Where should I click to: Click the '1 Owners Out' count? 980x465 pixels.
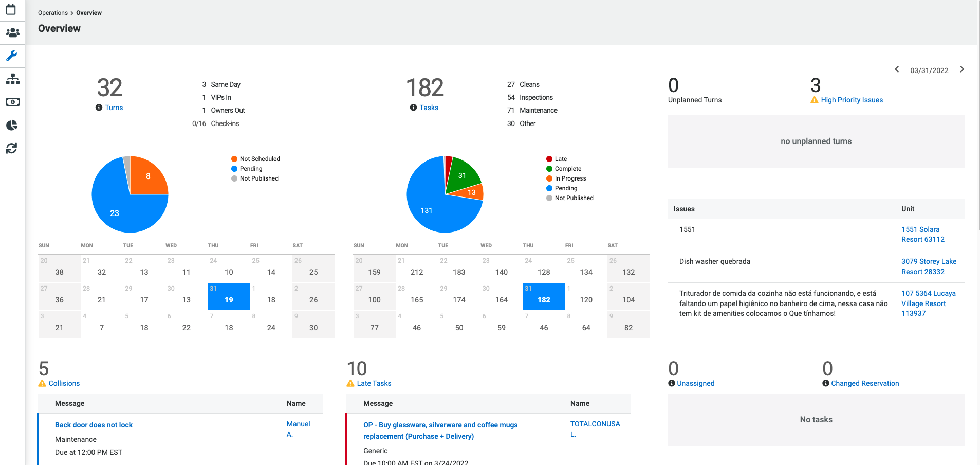[x=224, y=110]
